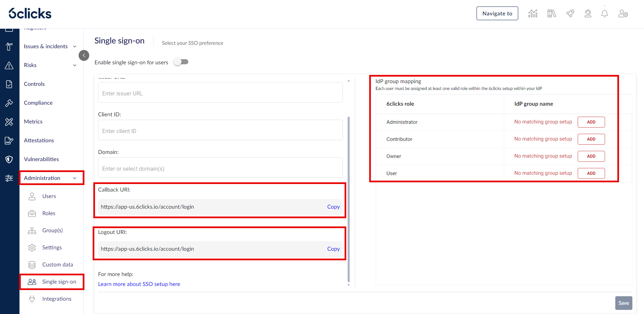Open the content library books icon

coord(552,14)
